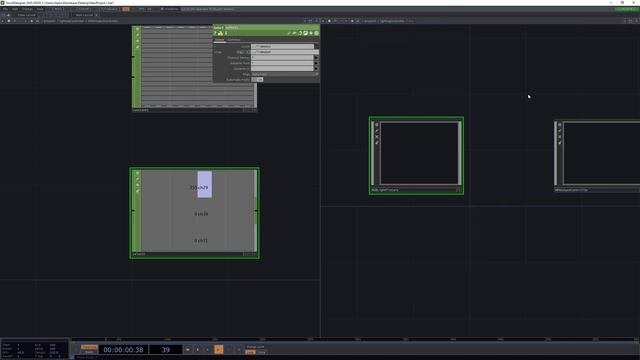The height and width of the screenshot is (360, 640).
Task: Expand the Channel Names pattern arrow menu
Action: coord(316,58)
